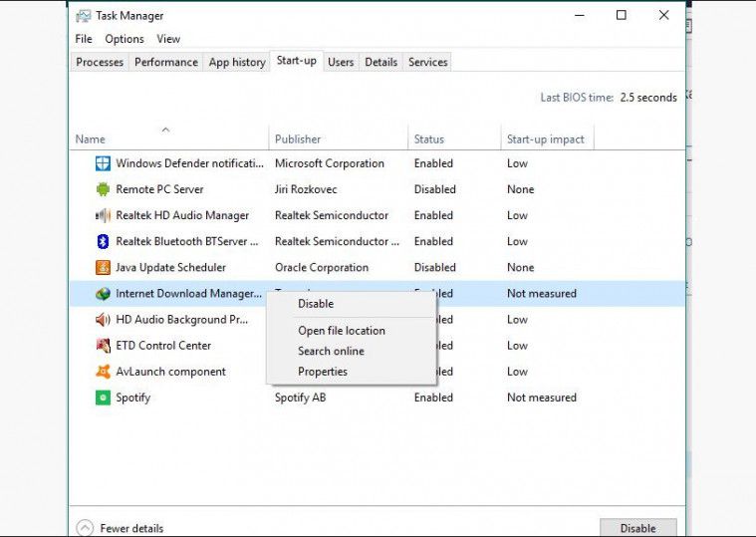Click the Jiri Rozkovec publisher cell
The width and height of the screenshot is (756, 537).
[x=306, y=189]
